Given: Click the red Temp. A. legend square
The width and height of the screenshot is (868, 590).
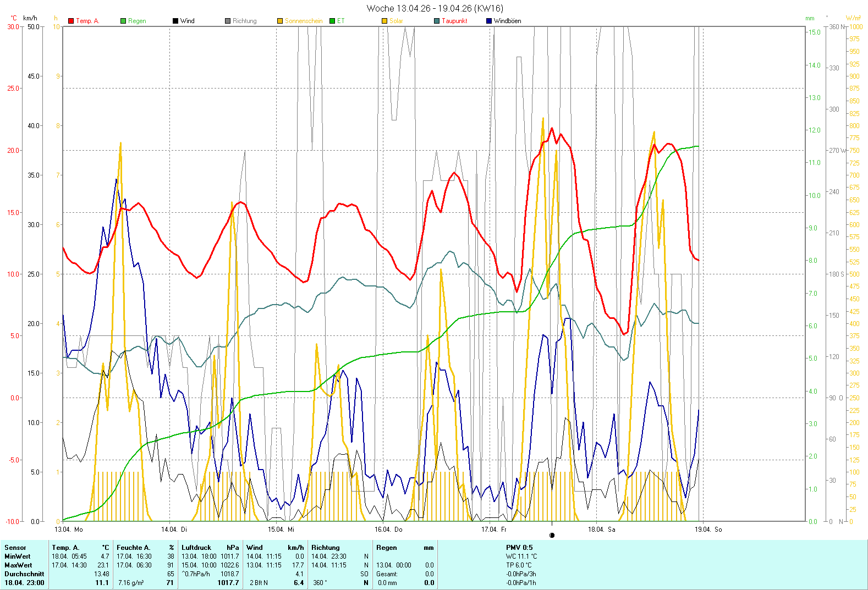Looking at the screenshot, I should click(71, 21).
